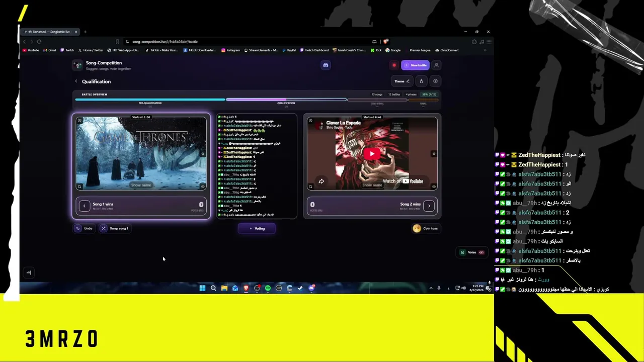Click the Semi-Final progress segment
Screen dimensions: 644x362
(377, 101)
